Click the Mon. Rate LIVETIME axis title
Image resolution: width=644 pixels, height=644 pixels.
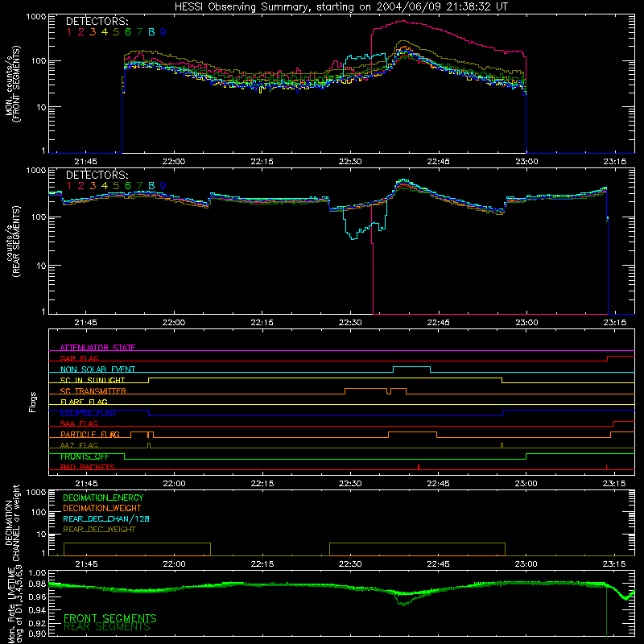point(15,604)
